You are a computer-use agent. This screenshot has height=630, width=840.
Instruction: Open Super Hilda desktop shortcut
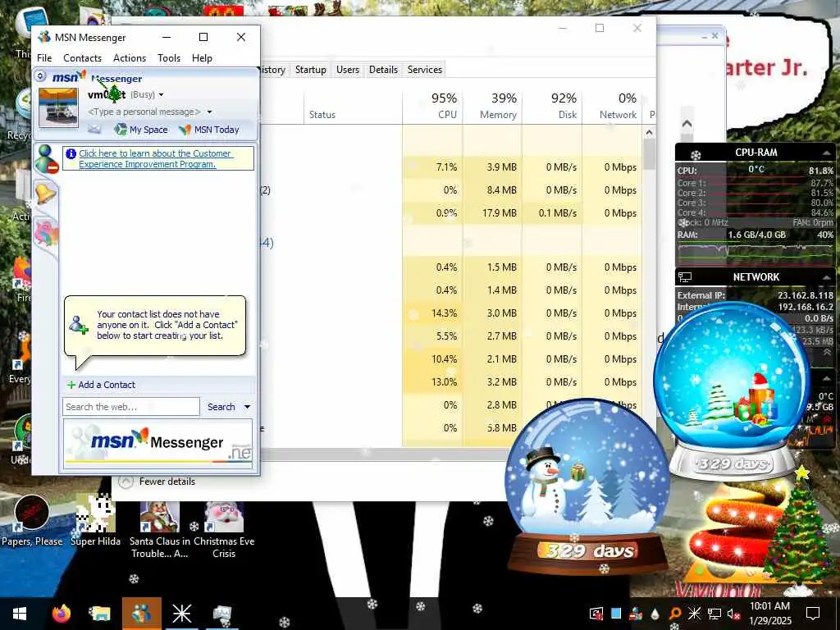click(x=95, y=521)
